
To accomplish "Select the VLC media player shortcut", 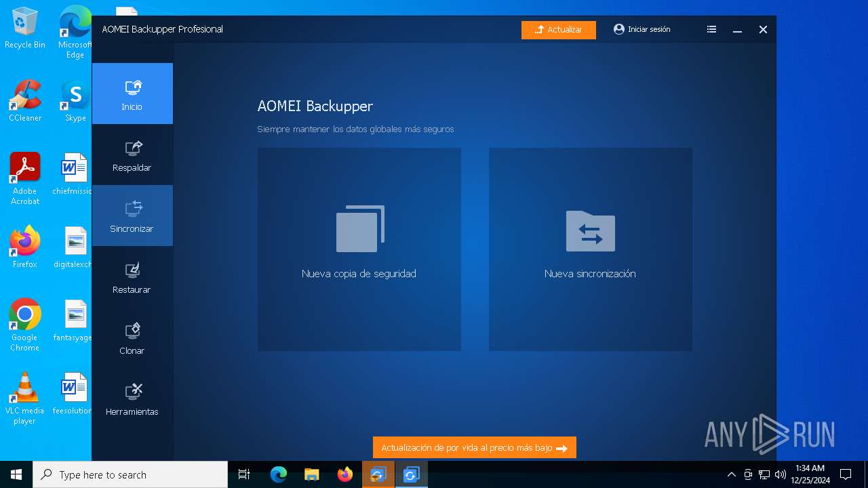I will tap(25, 399).
